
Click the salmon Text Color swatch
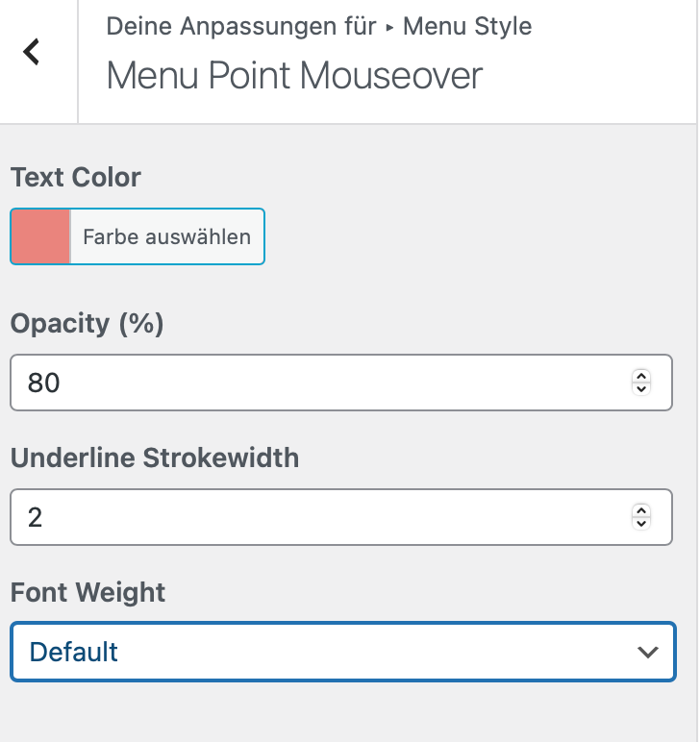tap(40, 236)
